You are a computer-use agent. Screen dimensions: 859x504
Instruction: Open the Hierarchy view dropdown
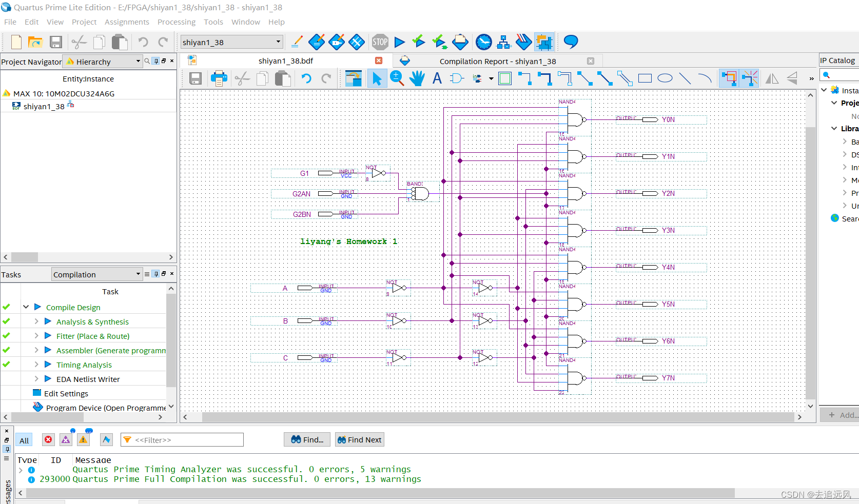click(138, 62)
